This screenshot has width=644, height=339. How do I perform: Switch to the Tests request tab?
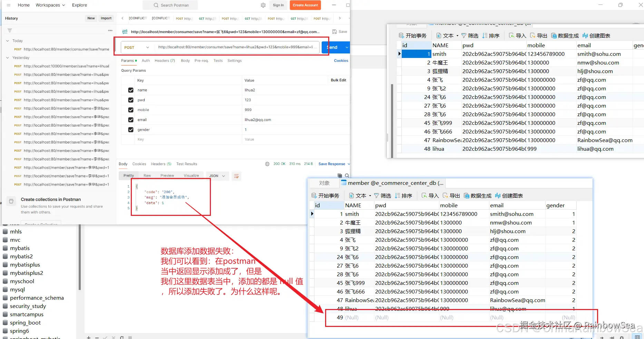(x=218, y=61)
